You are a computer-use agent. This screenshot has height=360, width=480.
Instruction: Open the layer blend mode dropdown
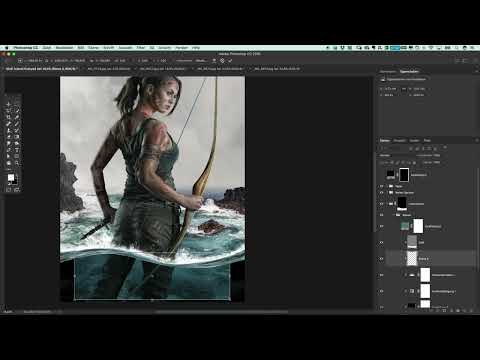393,155
